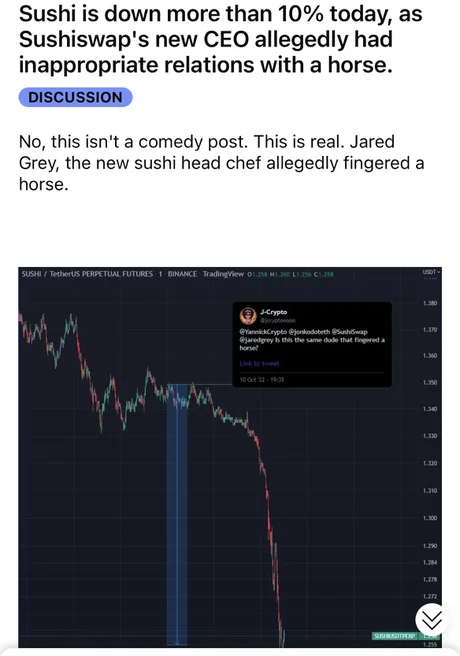Open the J-Crypto profile avatar
Viewport: 460px width, 656px height.
tap(248, 316)
